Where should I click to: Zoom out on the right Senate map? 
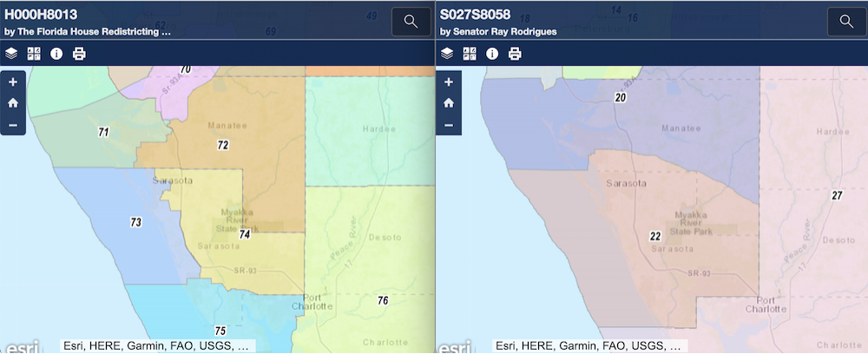(448, 125)
